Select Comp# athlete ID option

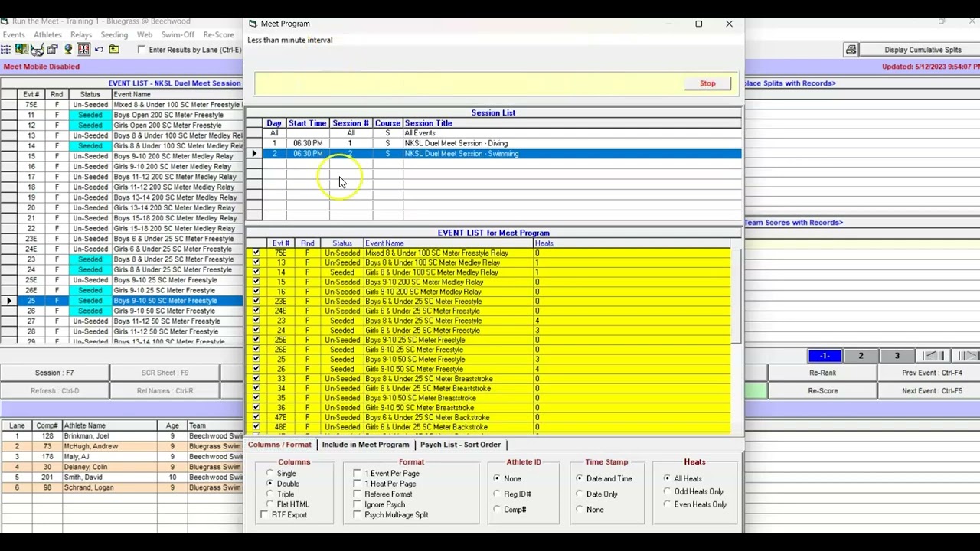(x=498, y=510)
